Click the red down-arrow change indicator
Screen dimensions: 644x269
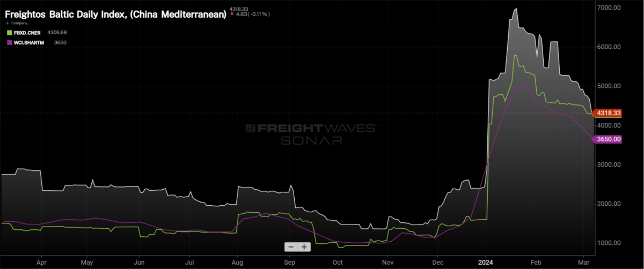[231, 14]
